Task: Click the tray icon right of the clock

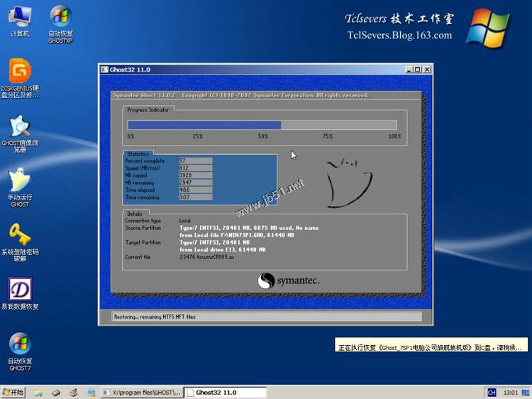Action: [x=526, y=393]
